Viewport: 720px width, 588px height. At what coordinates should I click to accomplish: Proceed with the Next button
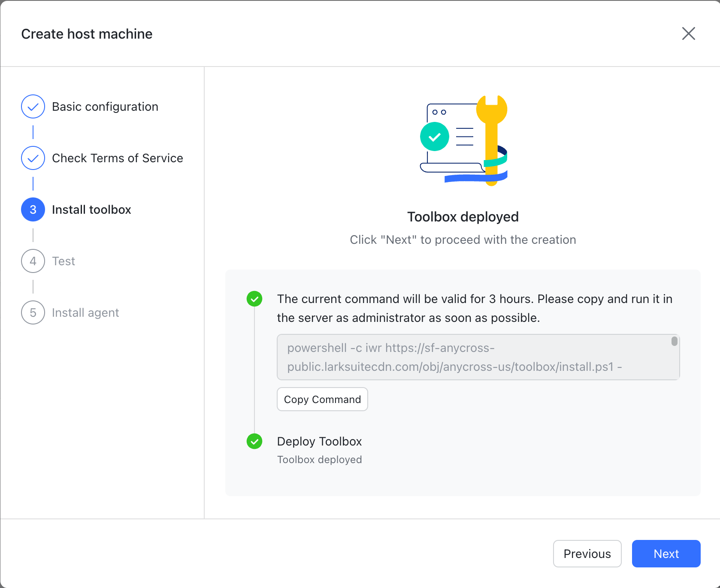[x=666, y=554]
